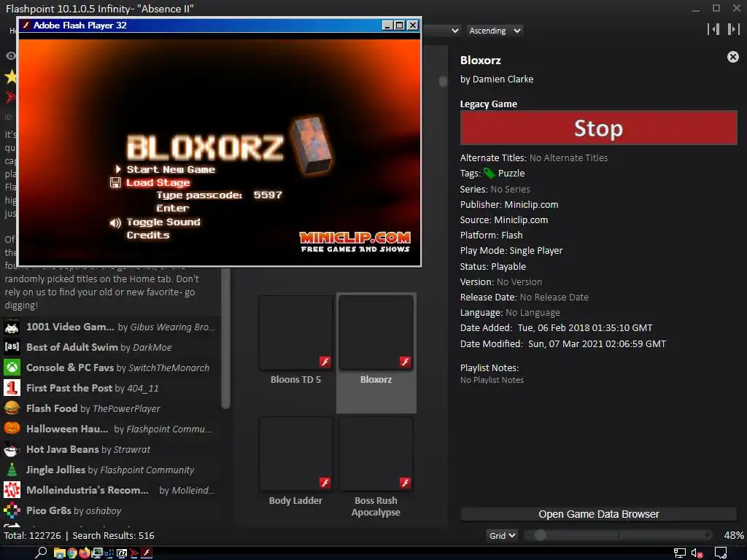
Task: Click the game grid scrollbar thumb
Action: coord(443,82)
